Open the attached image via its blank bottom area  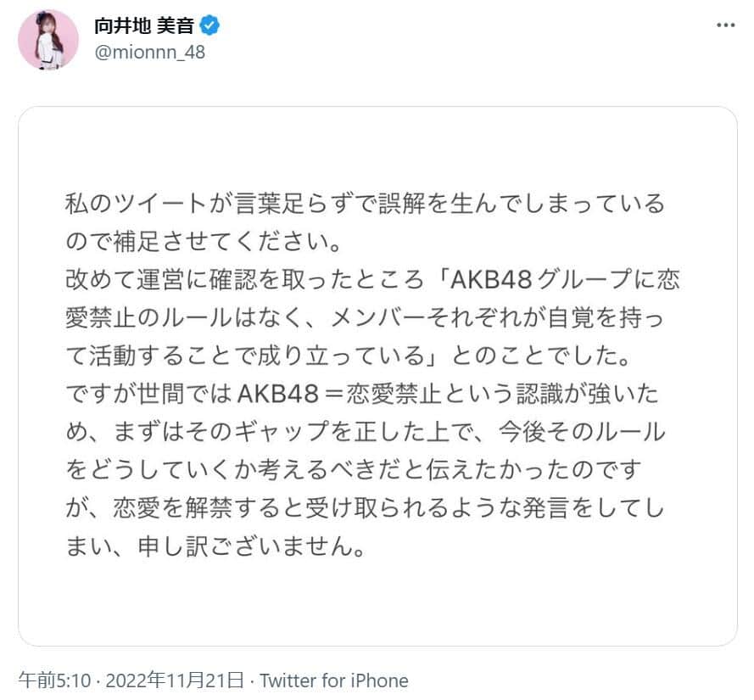[x=377, y=607]
